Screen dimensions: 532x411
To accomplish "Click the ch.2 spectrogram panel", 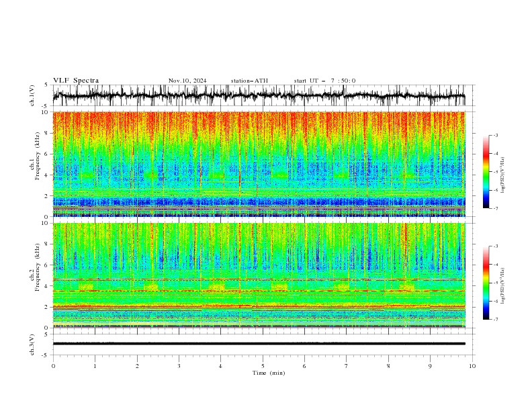I will [x=259, y=275].
